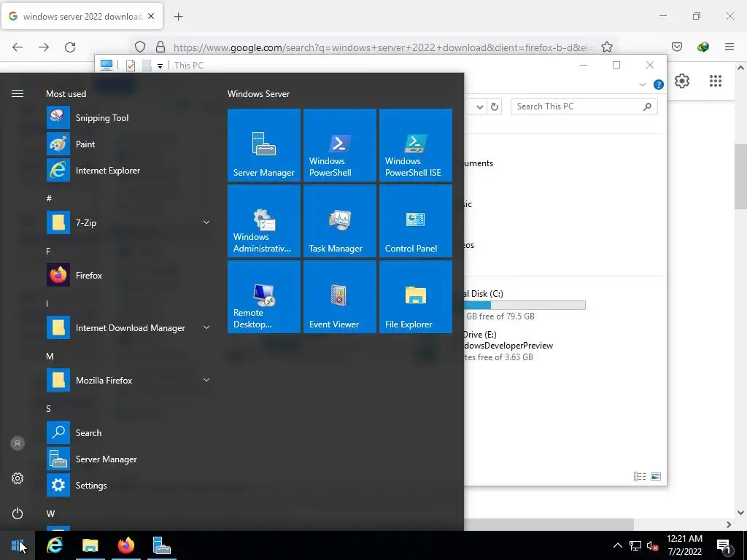Open Internet Explorer in Start list

click(x=128, y=170)
